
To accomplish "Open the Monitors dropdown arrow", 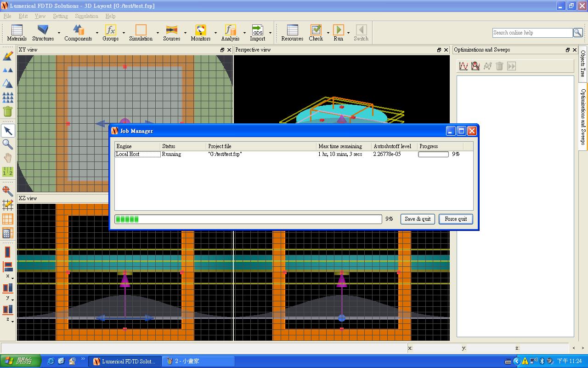I will (215, 33).
